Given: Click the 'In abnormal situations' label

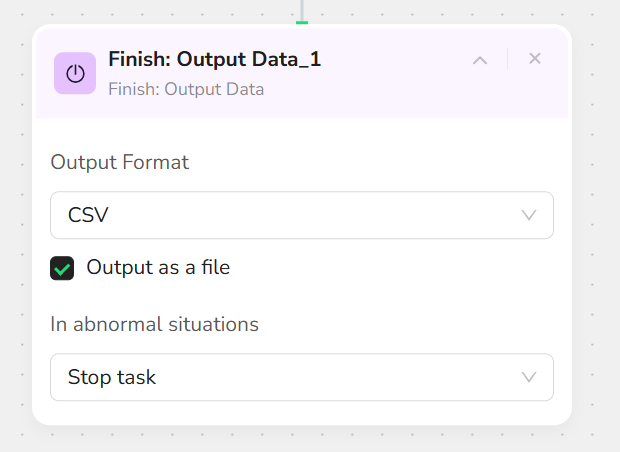Looking at the screenshot, I should pyautogui.click(x=154, y=324).
